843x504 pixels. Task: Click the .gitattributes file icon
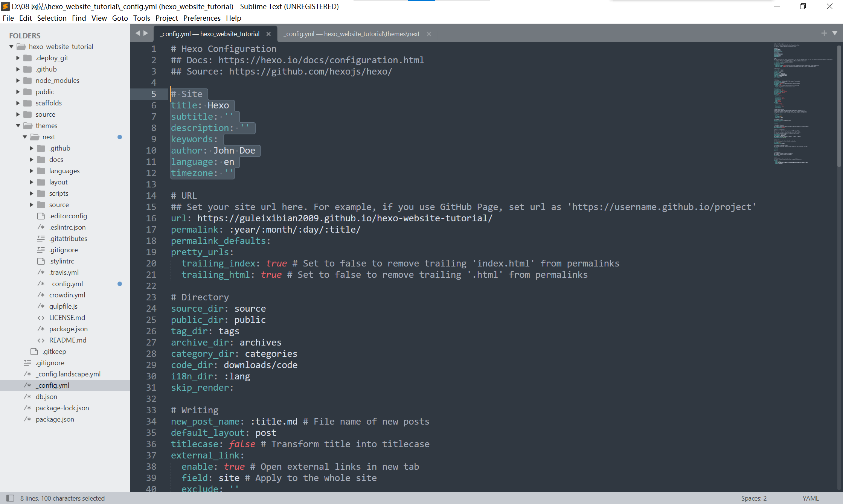click(x=41, y=239)
